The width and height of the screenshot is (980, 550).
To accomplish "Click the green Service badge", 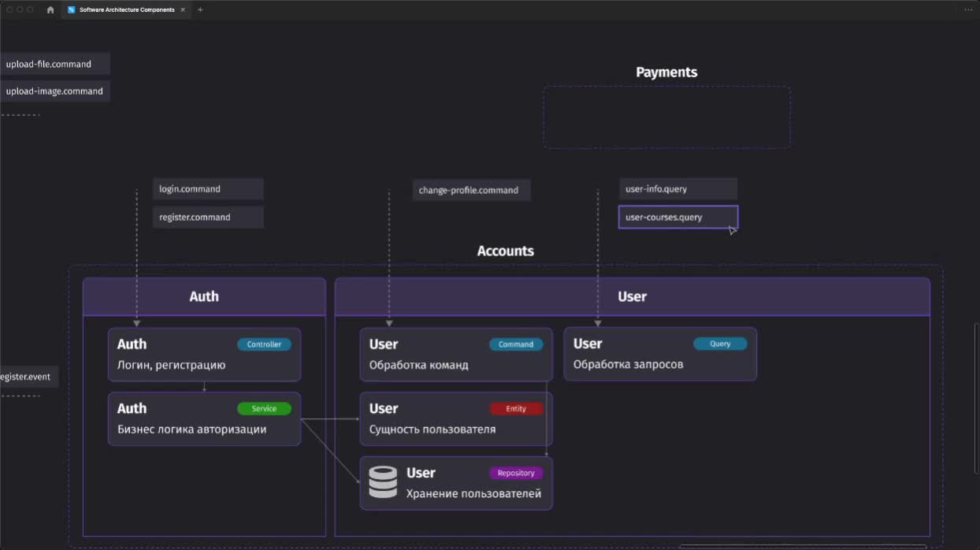I will [x=264, y=409].
